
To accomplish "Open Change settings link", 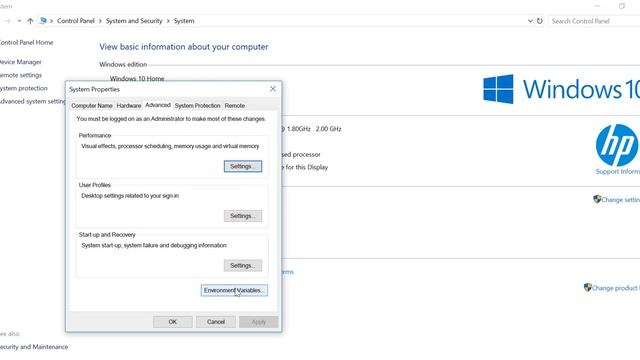I will pyautogui.click(x=620, y=200).
